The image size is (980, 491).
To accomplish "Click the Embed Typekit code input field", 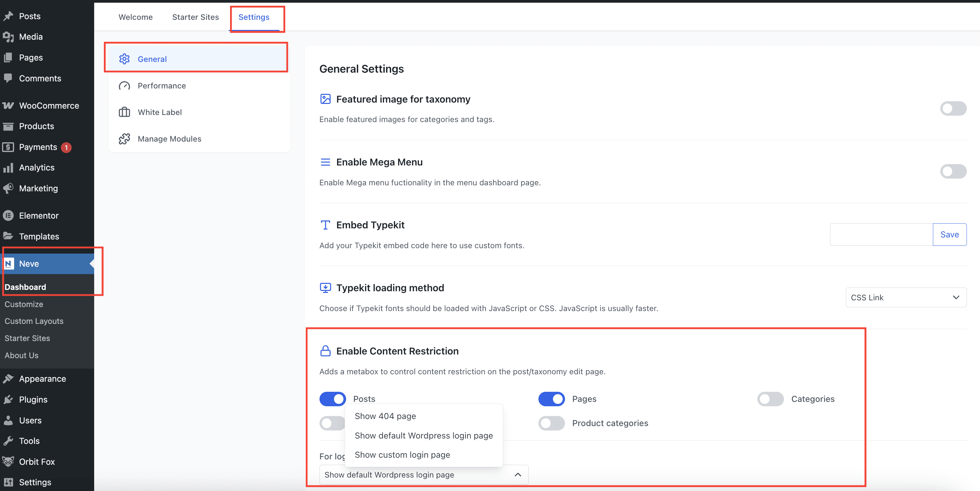I will pos(881,235).
